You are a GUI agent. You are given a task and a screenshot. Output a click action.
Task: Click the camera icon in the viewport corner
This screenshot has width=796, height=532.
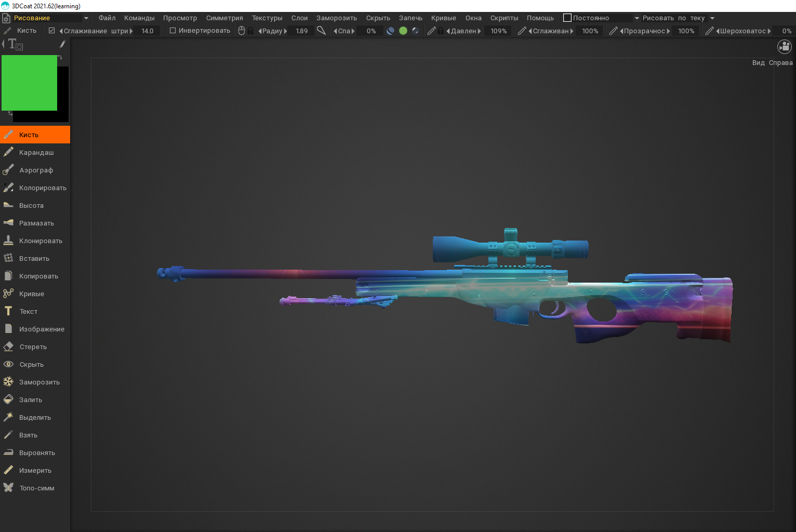pos(784,47)
